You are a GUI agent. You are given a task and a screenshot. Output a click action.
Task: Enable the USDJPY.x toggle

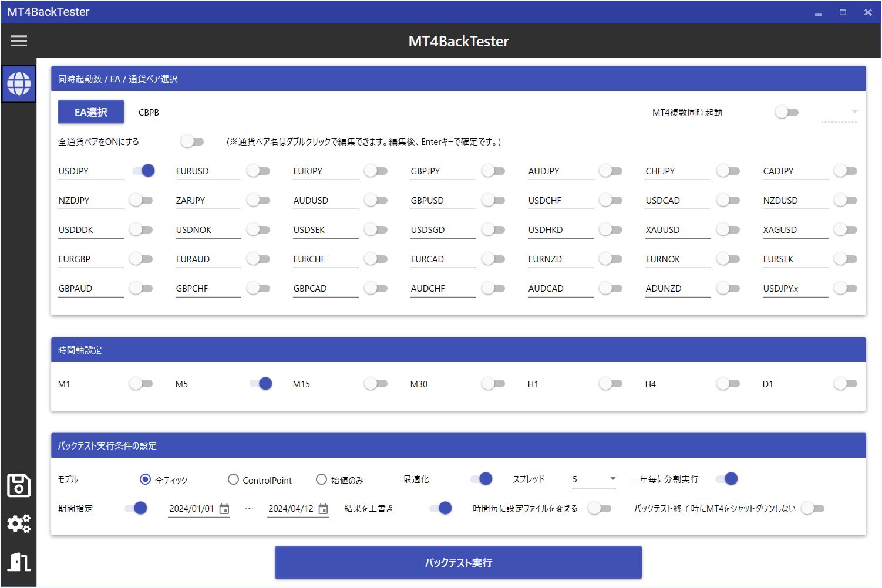[x=846, y=288]
